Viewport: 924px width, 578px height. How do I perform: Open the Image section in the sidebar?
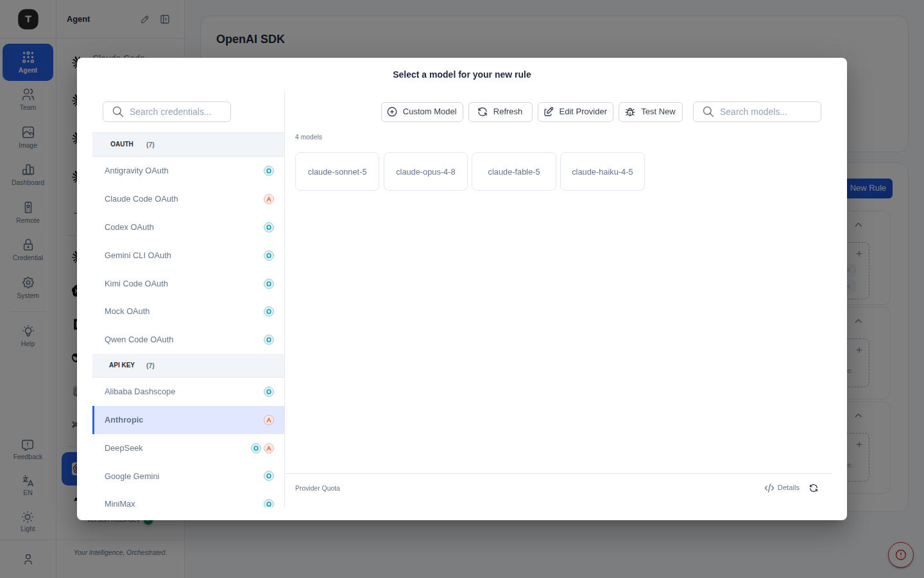point(28,137)
